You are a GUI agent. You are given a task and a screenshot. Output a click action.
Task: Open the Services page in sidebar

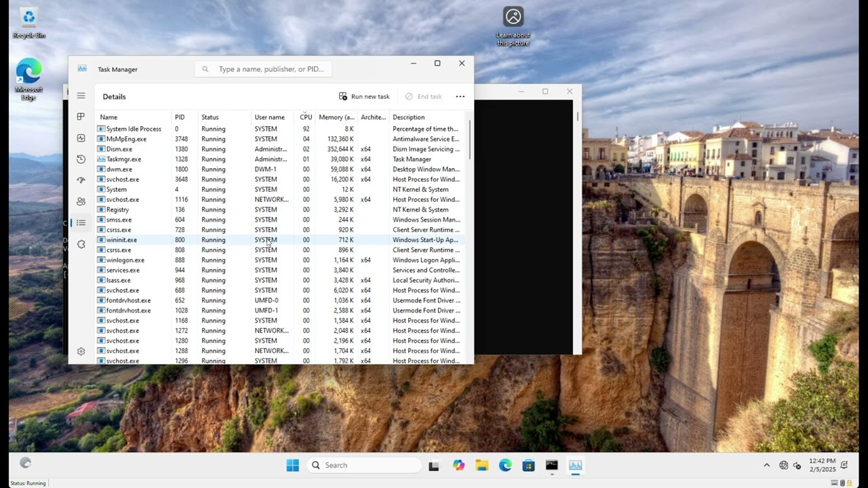pyautogui.click(x=81, y=244)
